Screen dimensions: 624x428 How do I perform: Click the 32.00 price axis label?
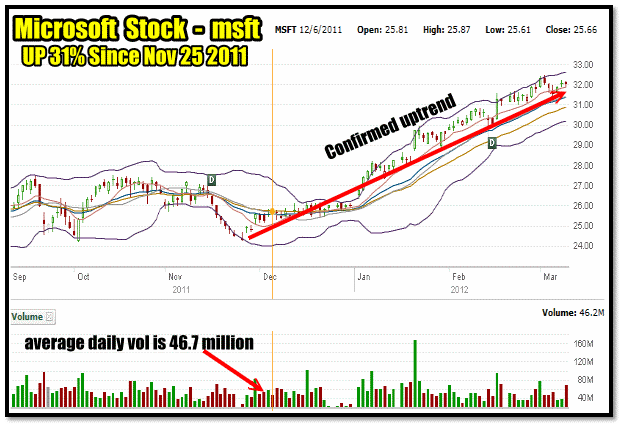[x=583, y=85]
